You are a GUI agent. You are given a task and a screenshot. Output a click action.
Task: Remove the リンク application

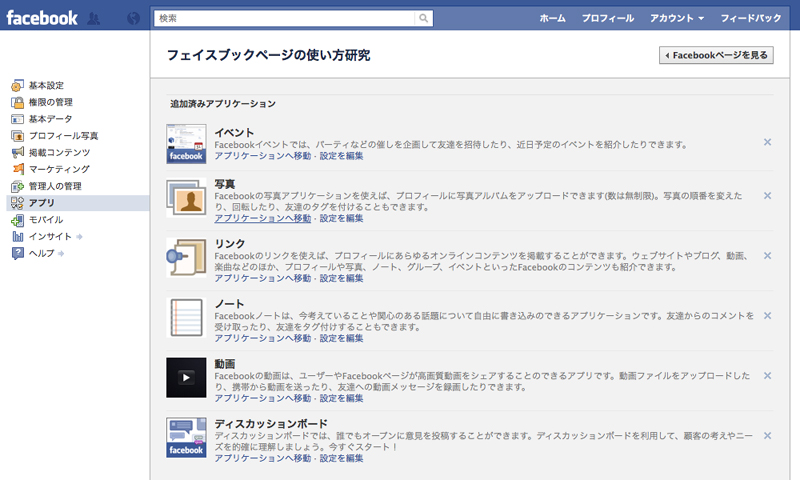pyautogui.click(x=767, y=256)
